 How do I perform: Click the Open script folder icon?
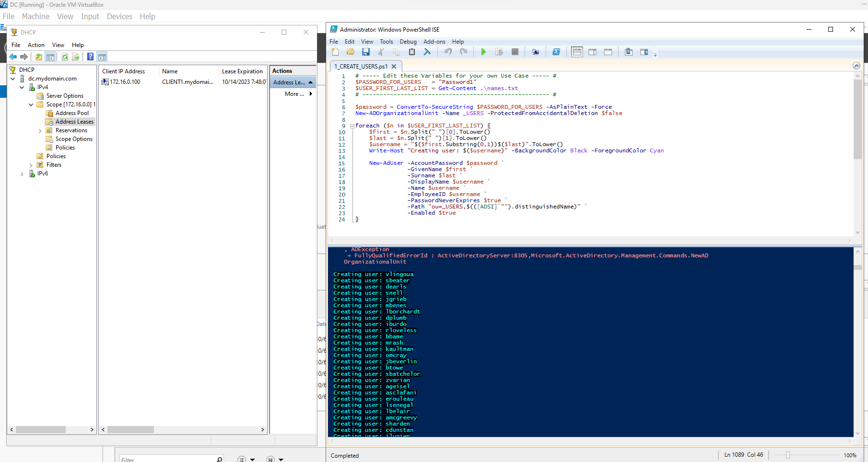pyautogui.click(x=351, y=52)
